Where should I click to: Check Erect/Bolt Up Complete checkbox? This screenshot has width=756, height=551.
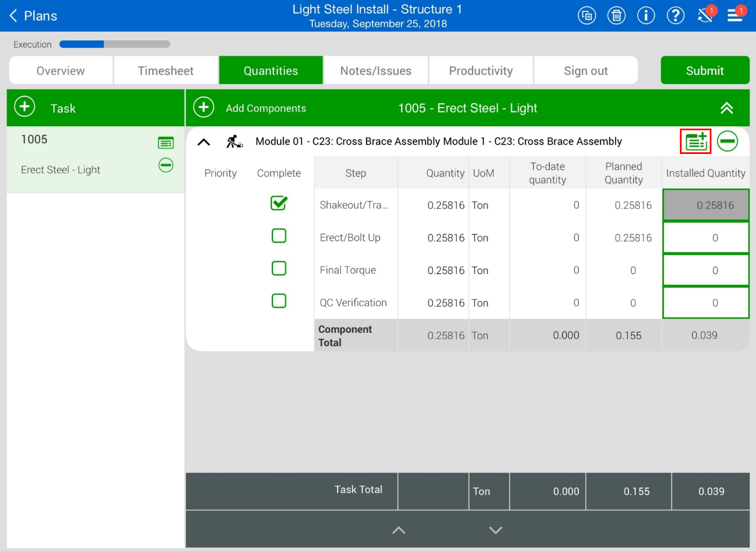coord(279,236)
